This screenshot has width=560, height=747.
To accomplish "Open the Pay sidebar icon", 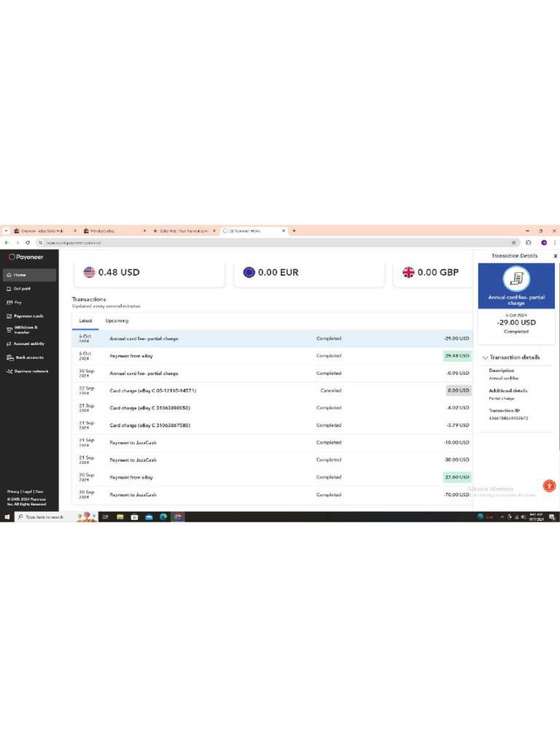I will [9, 302].
